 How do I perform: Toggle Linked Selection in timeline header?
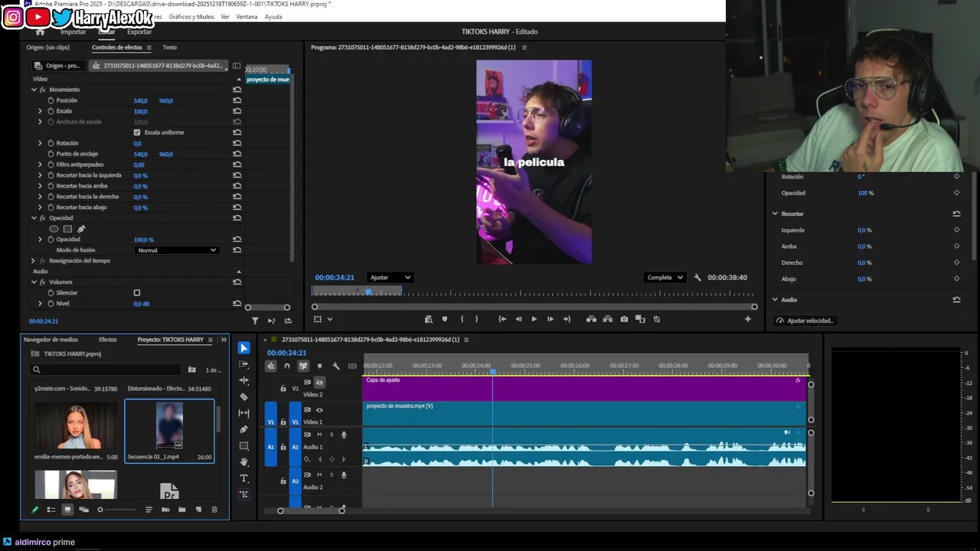(303, 366)
